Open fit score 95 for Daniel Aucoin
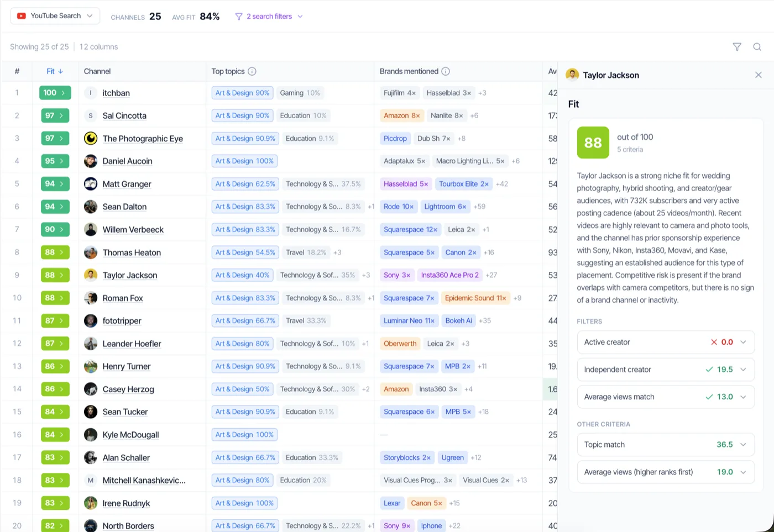The height and width of the screenshot is (532, 774). (x=55, y=161)
